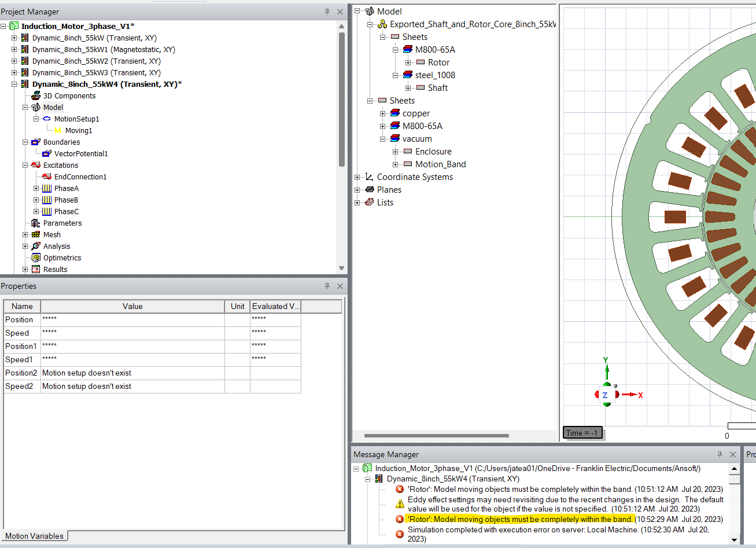Select the VectorPotential1 boundary icon
The height and width of the screenshot is (548, 756).
pos(47,153)
